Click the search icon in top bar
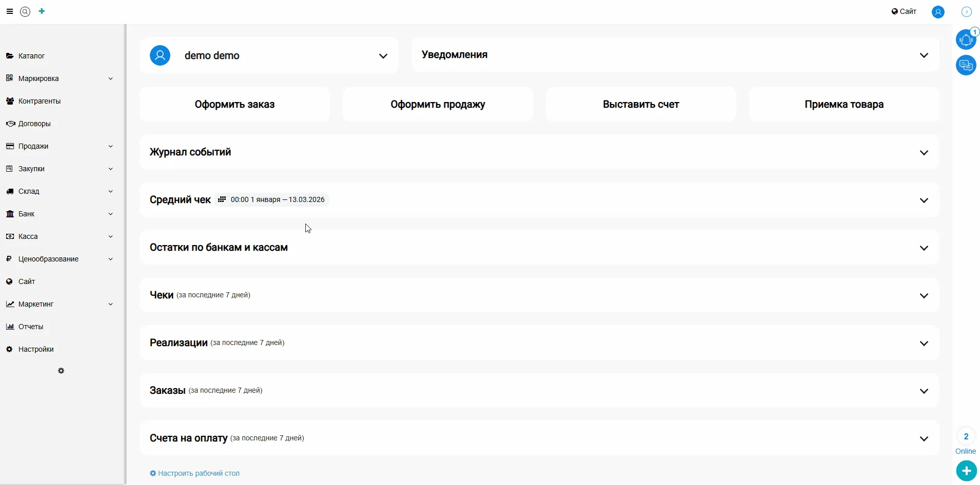This screenshot has height=485, width=980. tap(25, 11)
